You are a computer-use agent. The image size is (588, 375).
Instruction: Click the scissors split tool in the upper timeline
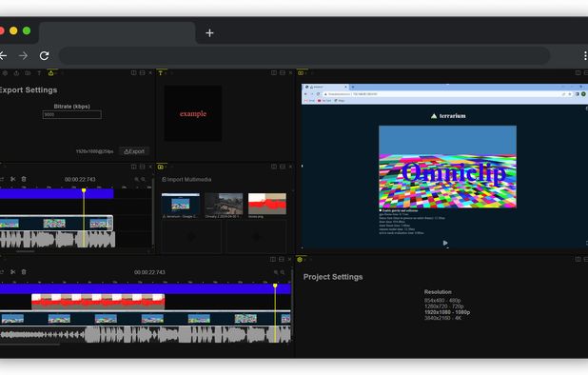tap(13, 179)
